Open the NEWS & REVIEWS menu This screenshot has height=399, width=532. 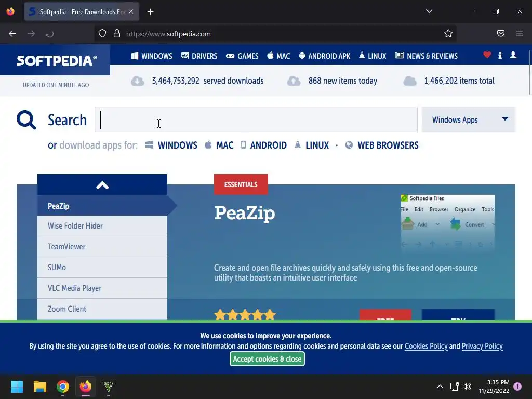pos(427,56)
